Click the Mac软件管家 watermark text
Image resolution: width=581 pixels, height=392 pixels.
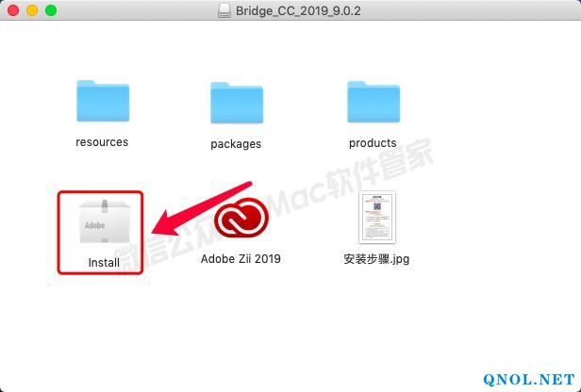(x=350, y=176)
